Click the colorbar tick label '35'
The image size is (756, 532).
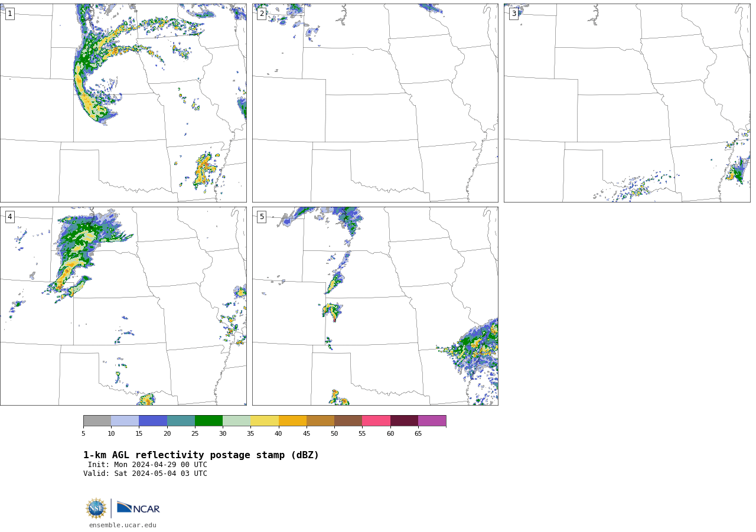(x=250, y=434)
